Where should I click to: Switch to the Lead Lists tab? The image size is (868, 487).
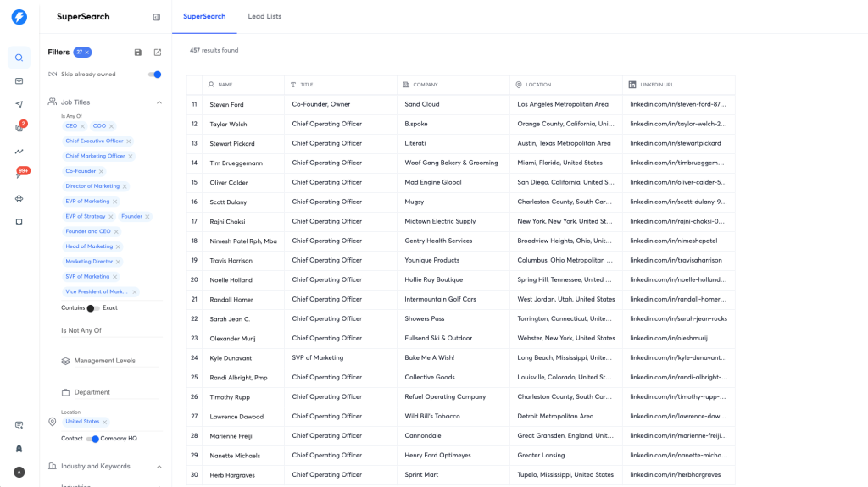pos(264,17)
